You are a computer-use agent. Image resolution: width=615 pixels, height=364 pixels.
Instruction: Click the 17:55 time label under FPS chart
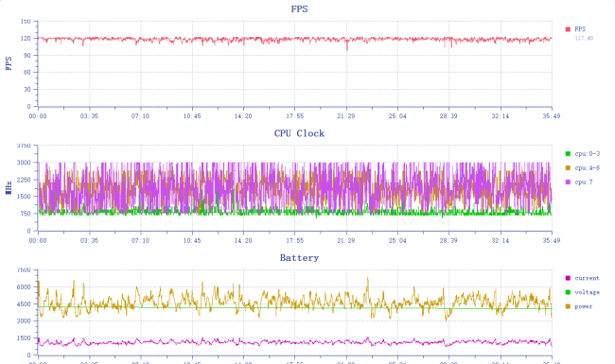coord(295,116)
